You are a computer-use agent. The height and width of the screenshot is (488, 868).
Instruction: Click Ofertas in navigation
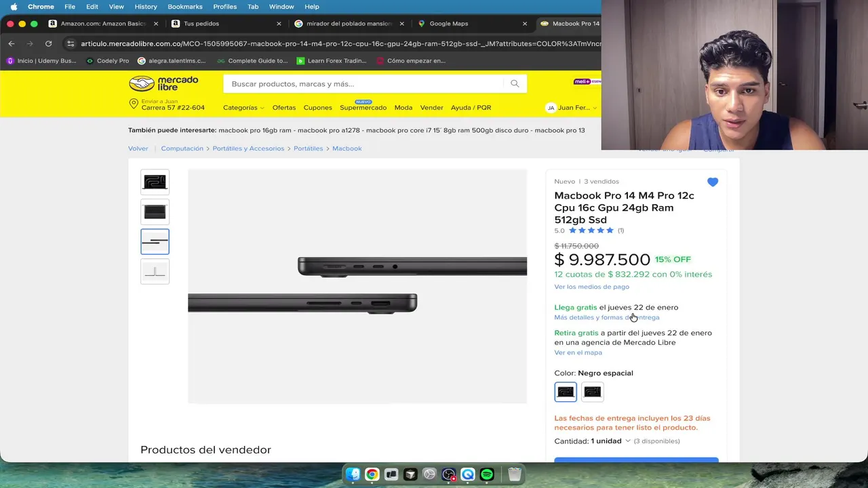tap(284, 108)
